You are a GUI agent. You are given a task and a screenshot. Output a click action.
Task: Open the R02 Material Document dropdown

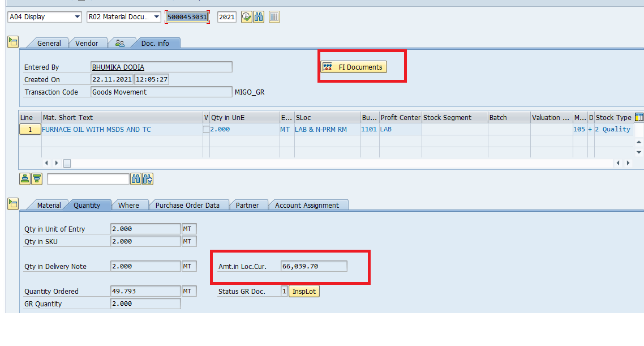124,17
